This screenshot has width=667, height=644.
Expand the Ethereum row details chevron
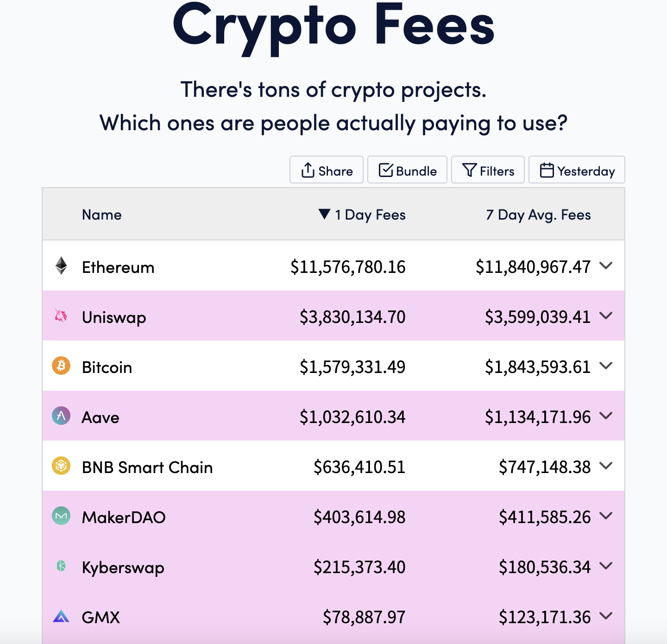(x=606, y=265)
